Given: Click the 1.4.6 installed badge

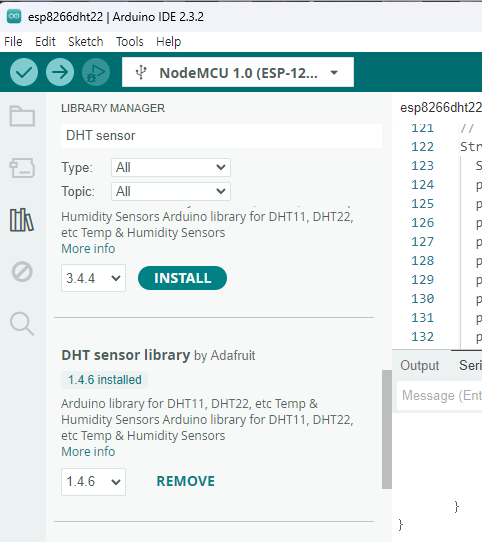Looking at the screenshot, I should point(105,380).
